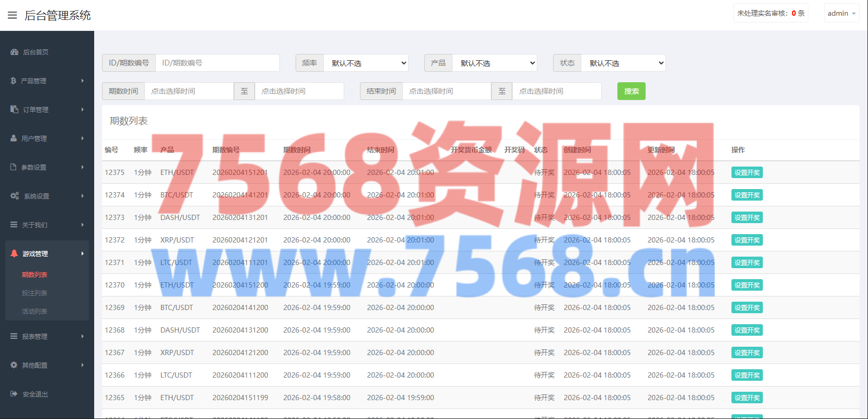
Task: Click the green 搜索 button
Action: pyautogui.click(x=631, y=91)
